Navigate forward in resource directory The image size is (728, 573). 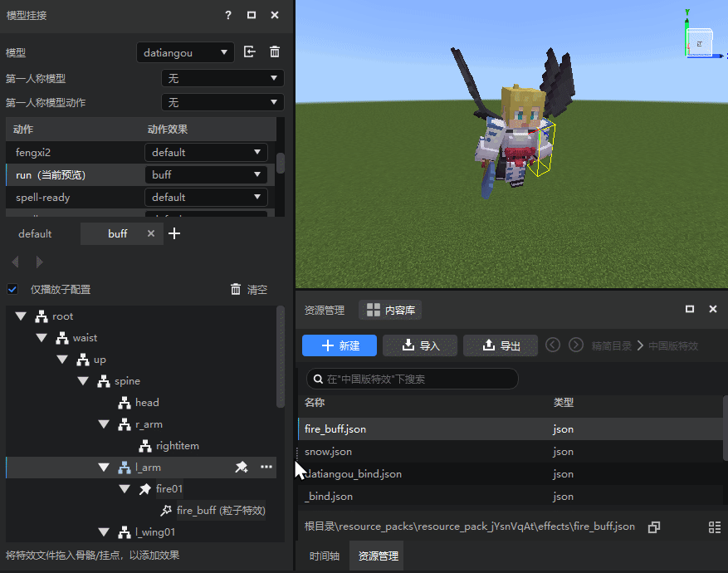point(576,345)
